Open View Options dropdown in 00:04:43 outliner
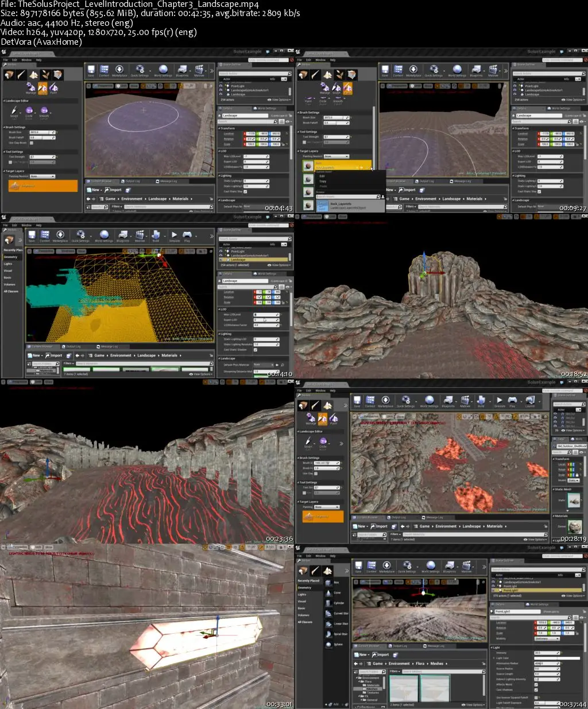Screen dimensions: 588x709 tap(280, 99)
